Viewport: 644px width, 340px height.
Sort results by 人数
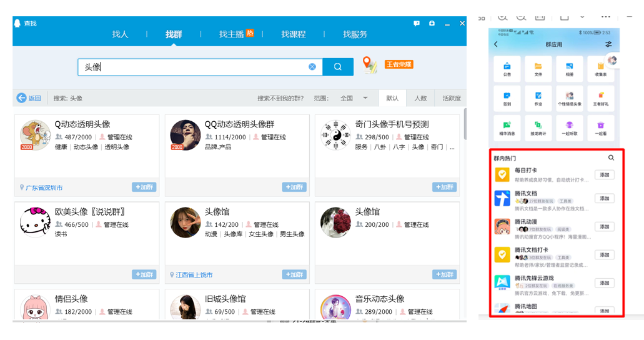(x=420, y=98)
